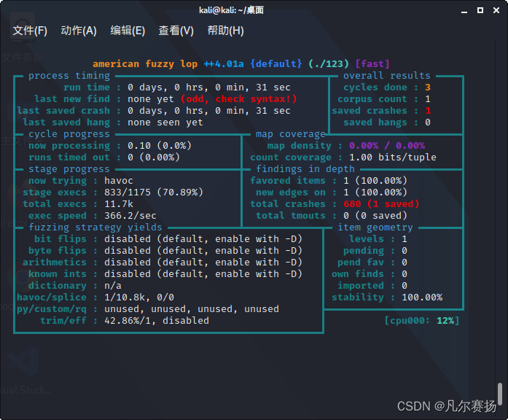The height and width of the screenshot is (420, 508).
Task: Click the 'last saved crash' label
Action: (63, 111)
